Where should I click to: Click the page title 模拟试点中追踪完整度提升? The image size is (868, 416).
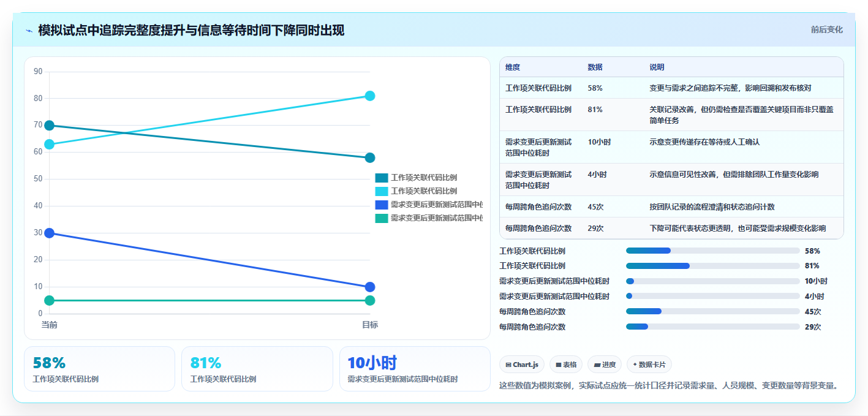click(191, 31)
